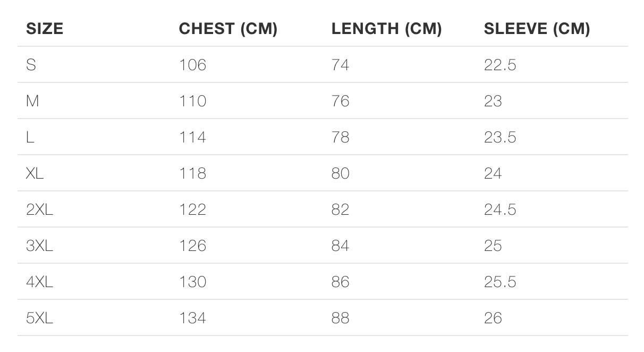Screen dimensions: 644x352
Task: Click chest value 118 in XL row
Action: pyautogui.click(x=192, y=173)
